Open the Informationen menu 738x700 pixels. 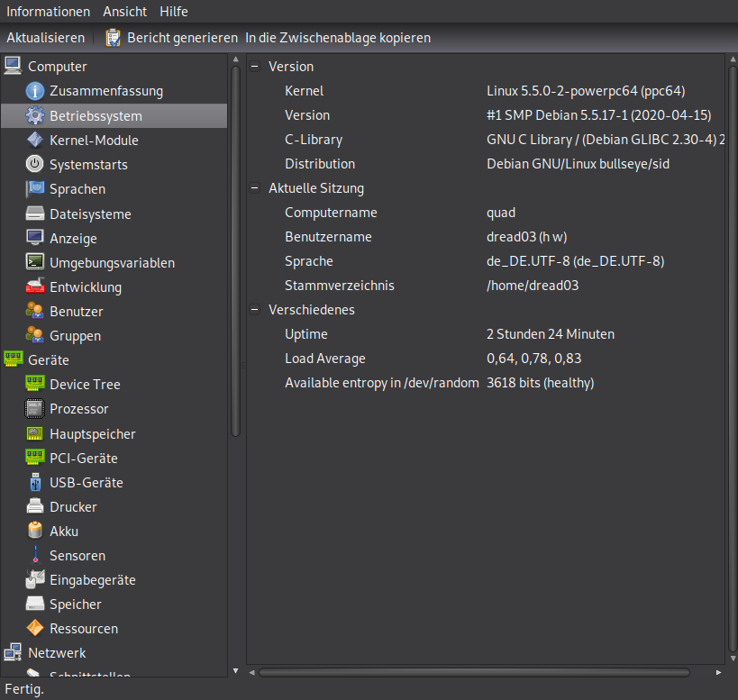[x=48, y=12]
